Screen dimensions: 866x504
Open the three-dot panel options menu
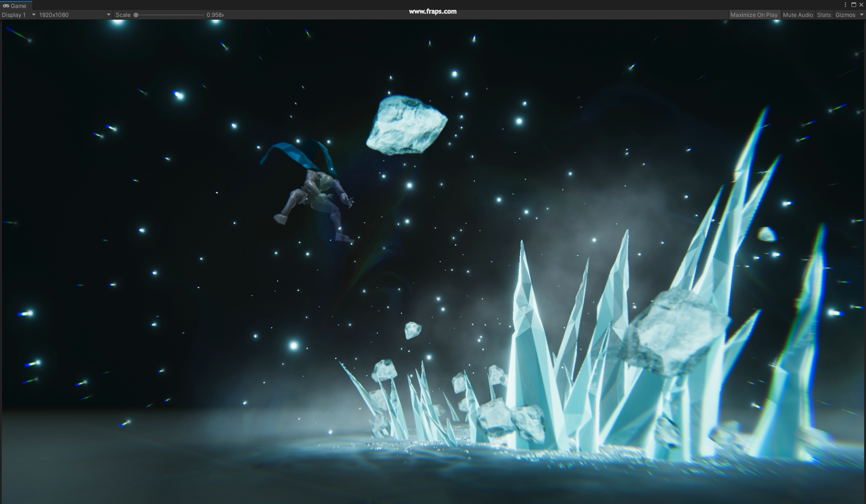pos(845,5)
